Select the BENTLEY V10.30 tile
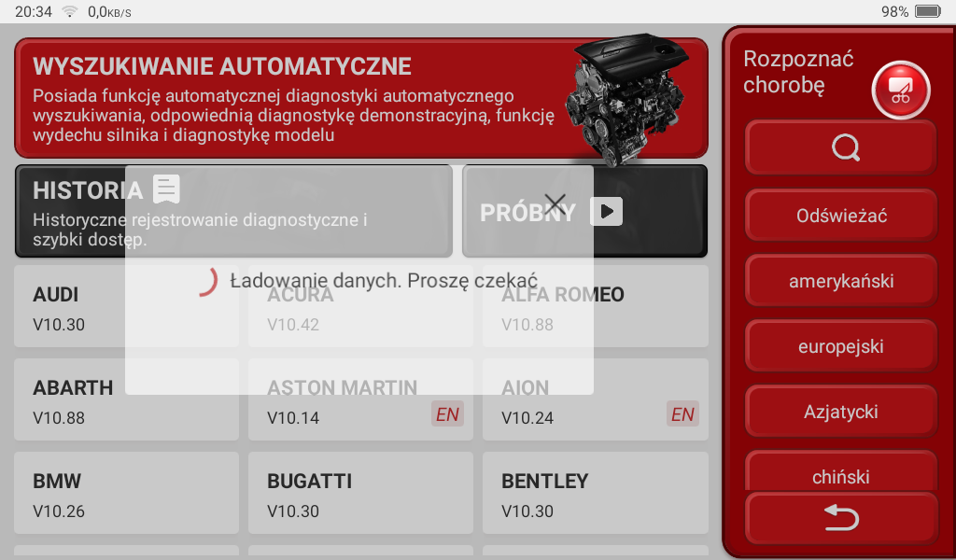Viewport: 956px width, 560px height. 595,494
